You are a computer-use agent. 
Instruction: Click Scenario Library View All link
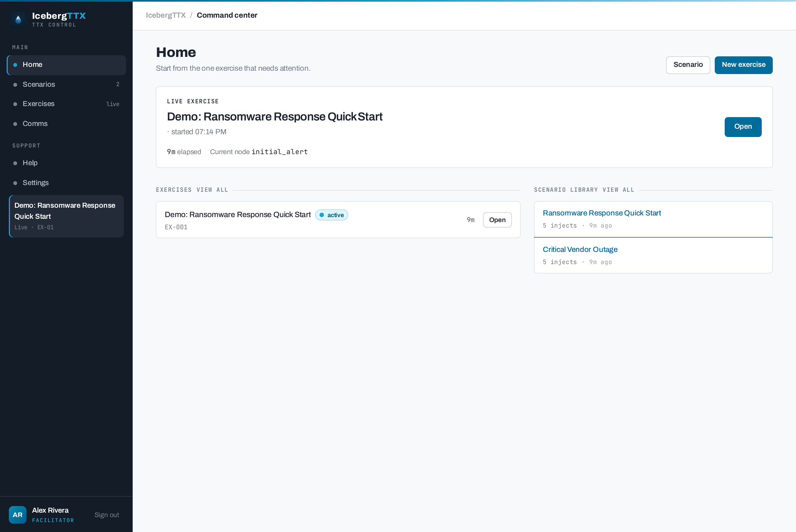tap(618, 190)
